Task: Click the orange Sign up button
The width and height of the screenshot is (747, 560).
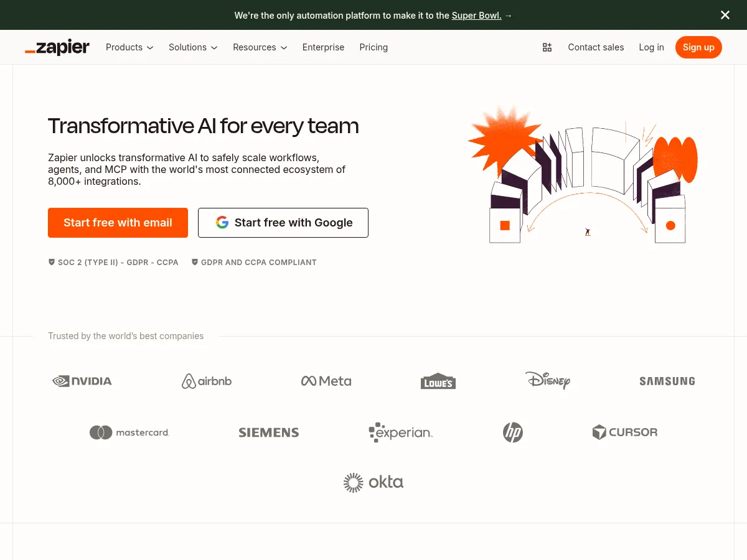Action: point(698,47)
